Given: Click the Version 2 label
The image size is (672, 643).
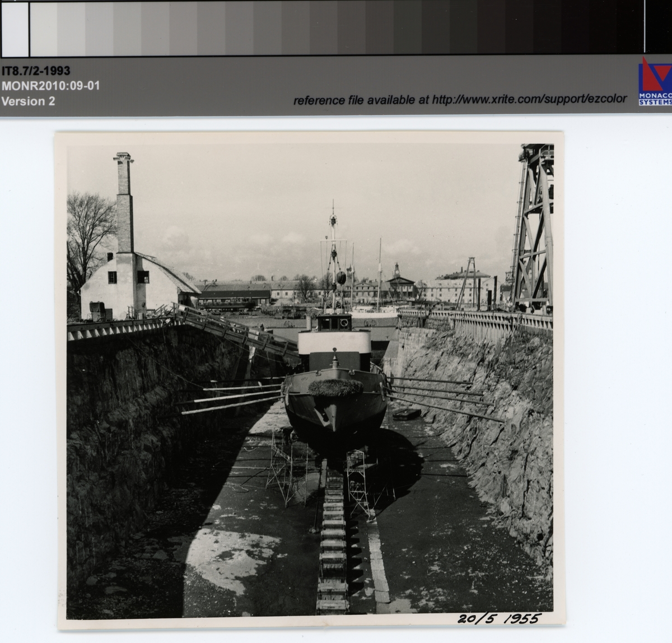Looking at the screenshot, I should pyautogui.click(x=29, y=101).
